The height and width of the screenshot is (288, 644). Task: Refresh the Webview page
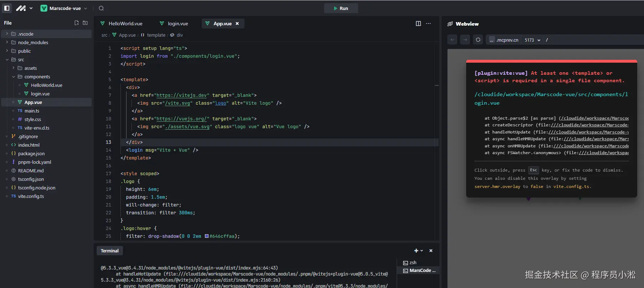478,40
